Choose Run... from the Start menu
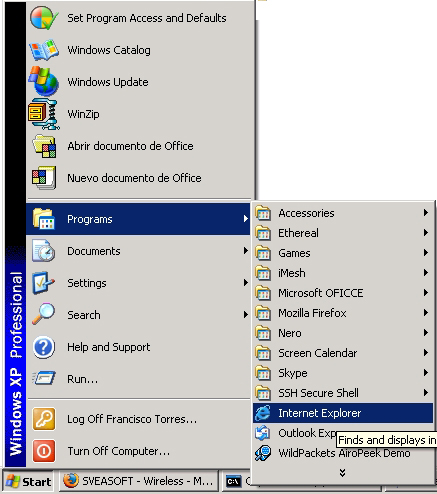The width and height of the screenshot is (437, 494). (138, 379)
